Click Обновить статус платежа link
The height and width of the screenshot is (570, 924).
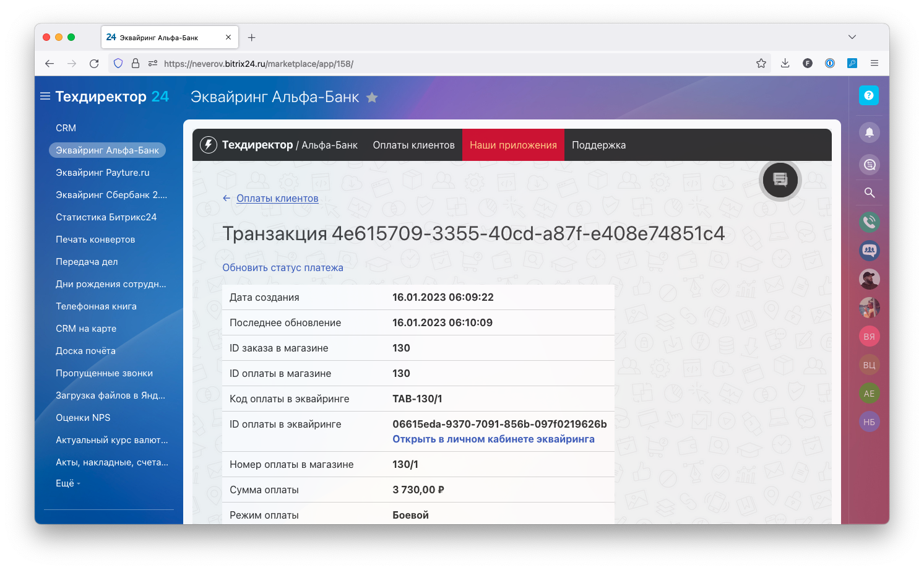coord(283,267)
